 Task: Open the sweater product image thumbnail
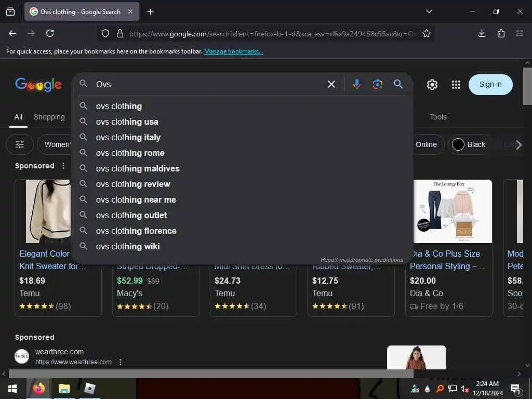coord(48,211)
